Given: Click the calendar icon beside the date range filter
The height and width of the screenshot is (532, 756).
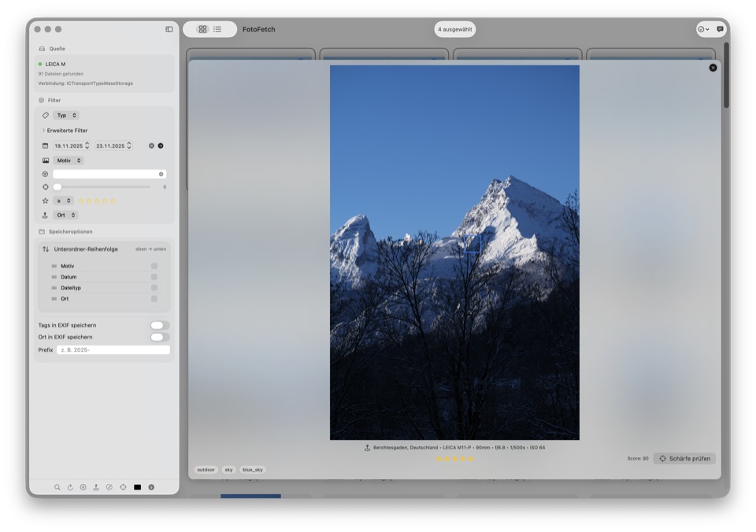Looking at the screenshot, I should point(43,145).
